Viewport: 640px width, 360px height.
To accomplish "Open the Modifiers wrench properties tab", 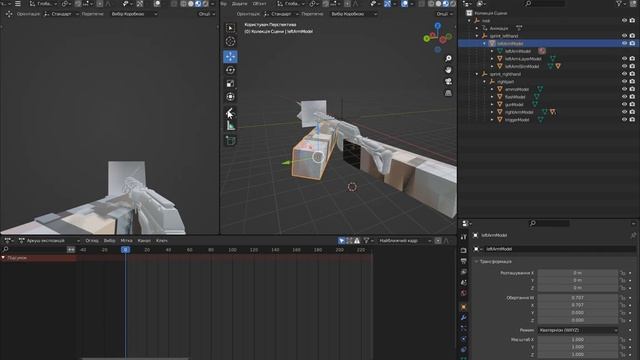I will coord(464,318).
